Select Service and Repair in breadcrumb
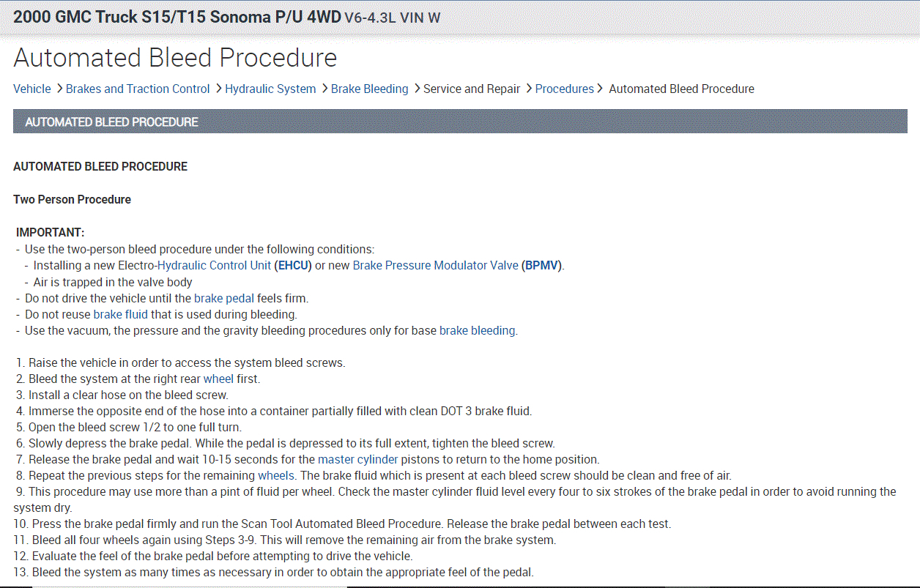Screen dimensions: 920x588 472,89
